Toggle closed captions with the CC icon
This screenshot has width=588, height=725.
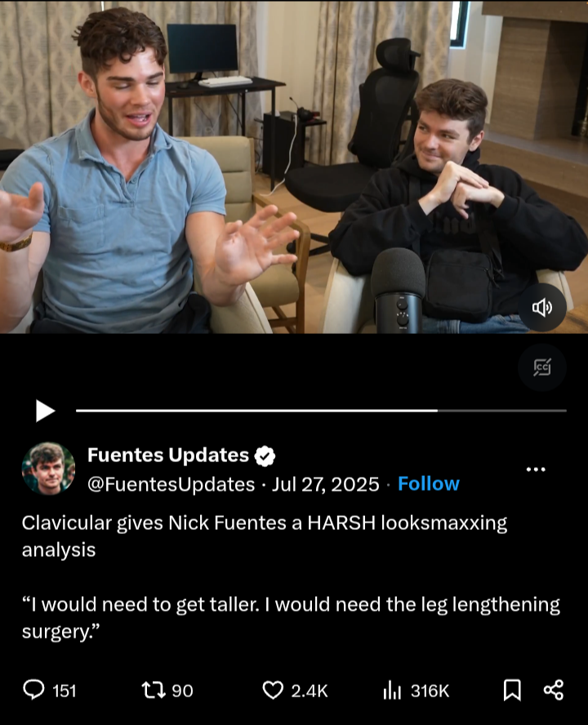pyautogui.click(x=541, y=367)
